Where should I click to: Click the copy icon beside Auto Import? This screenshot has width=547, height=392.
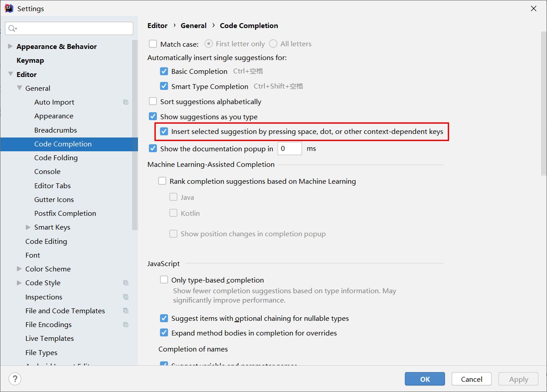(126, 102)
